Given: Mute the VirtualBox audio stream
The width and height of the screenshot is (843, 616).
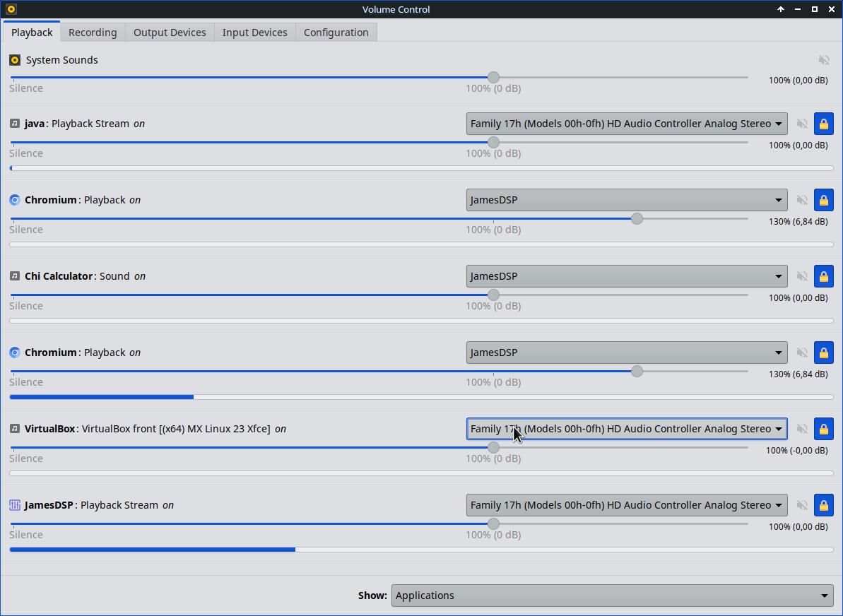Looking at the screenshot, I should pos(802,429).
